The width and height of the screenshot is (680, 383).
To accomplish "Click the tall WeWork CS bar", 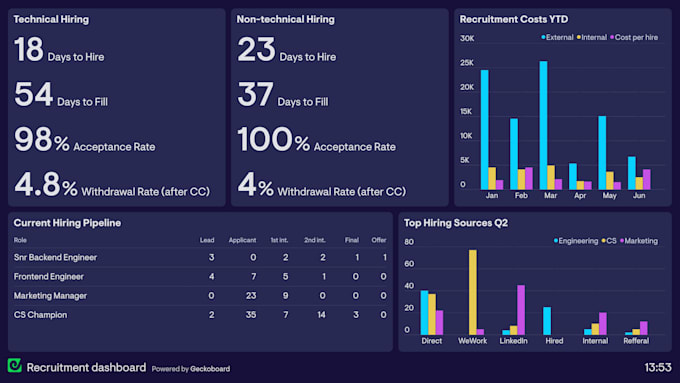I will tap(473, 292).
